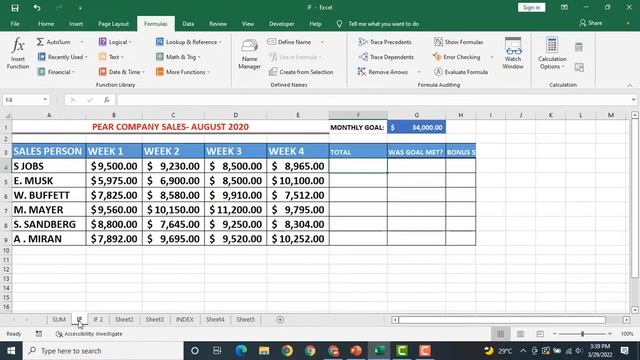Expand the formula bar
Viewport: 640px width, 360px height.
633,100
